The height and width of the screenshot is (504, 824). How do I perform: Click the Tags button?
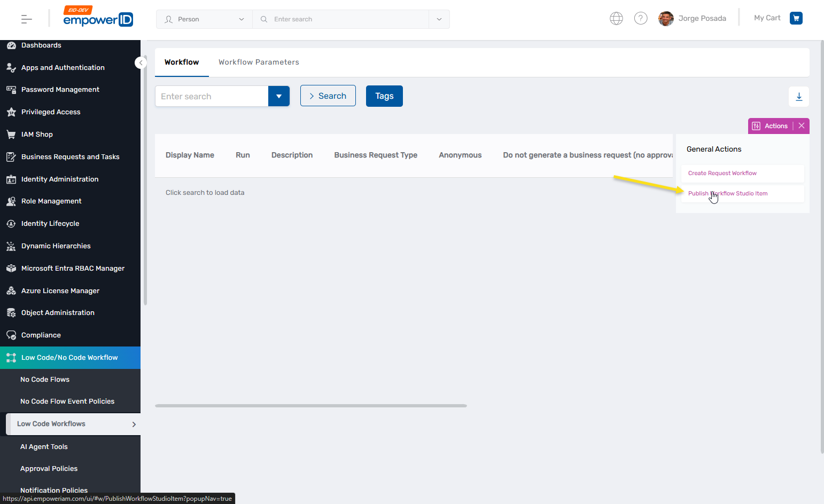(x=384, y=96)
